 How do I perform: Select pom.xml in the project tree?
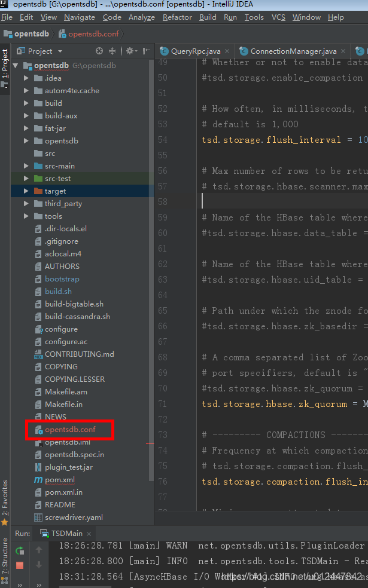[60, 480]
